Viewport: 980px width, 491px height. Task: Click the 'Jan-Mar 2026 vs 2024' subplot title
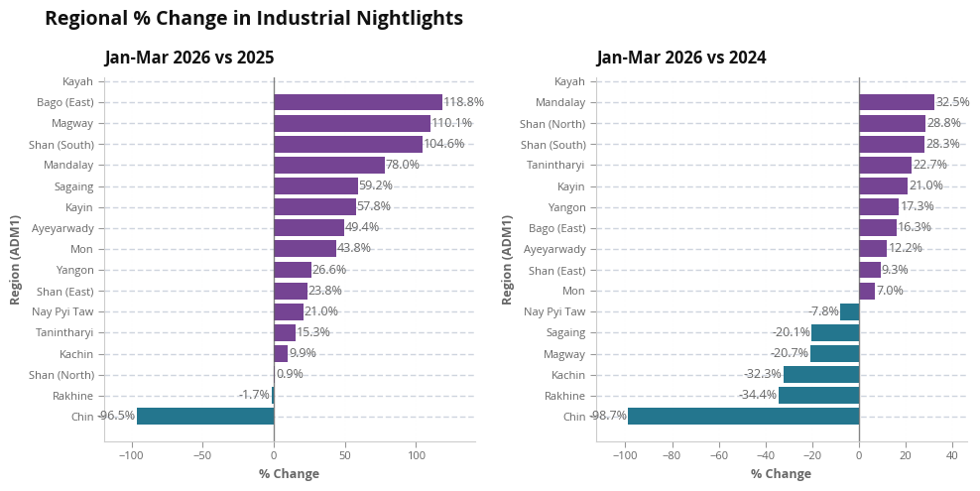(x=681, y=58)
